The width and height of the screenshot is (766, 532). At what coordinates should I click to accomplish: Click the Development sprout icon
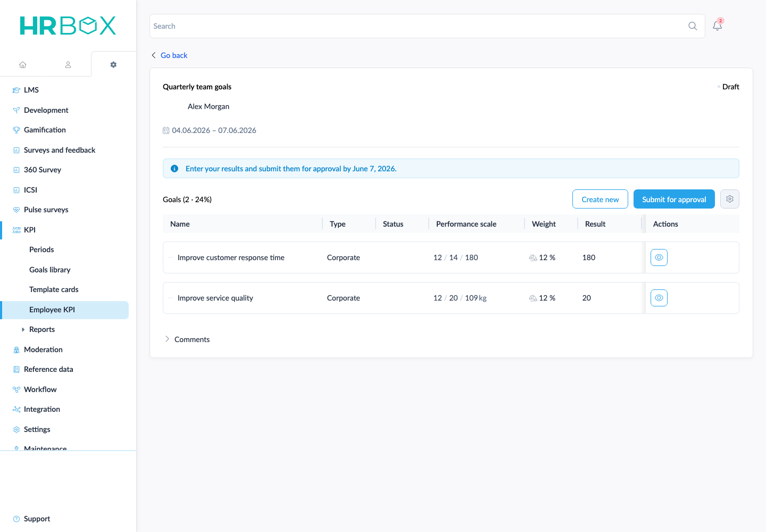(x=16, y=110)
